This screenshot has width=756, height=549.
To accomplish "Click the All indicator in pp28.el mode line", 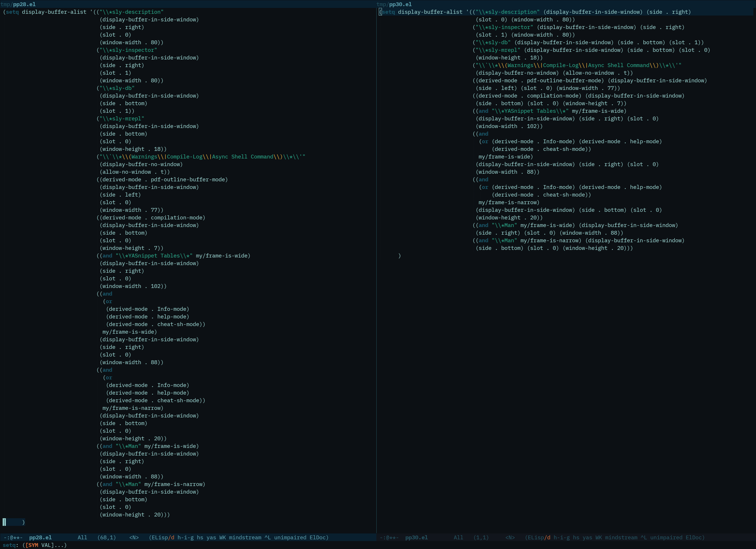I will (x=82, y=537).
